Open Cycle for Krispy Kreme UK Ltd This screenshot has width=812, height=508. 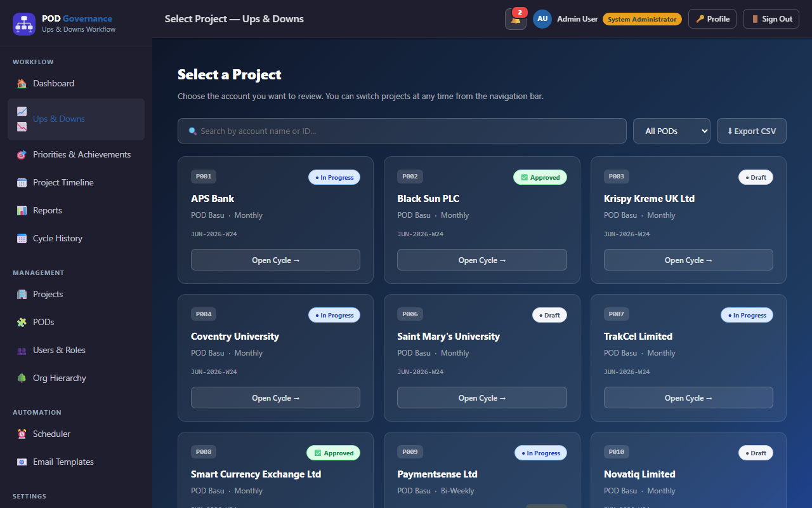pos(688,260)
